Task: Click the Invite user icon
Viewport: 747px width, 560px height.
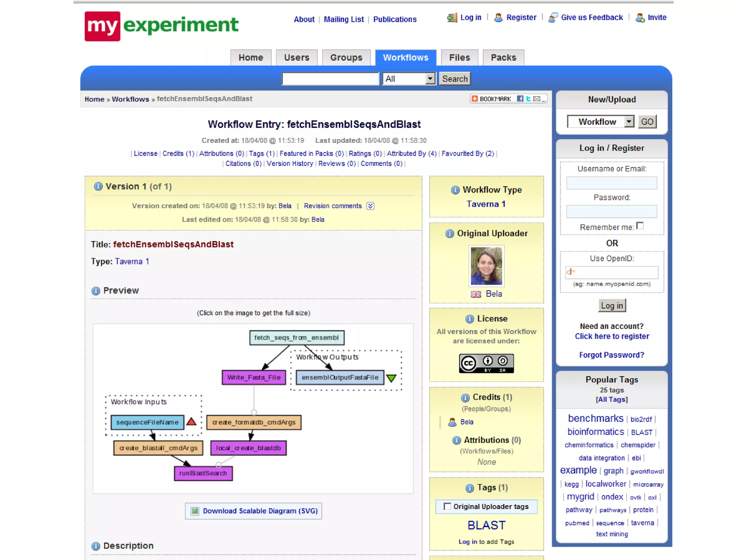Action: 640,17
